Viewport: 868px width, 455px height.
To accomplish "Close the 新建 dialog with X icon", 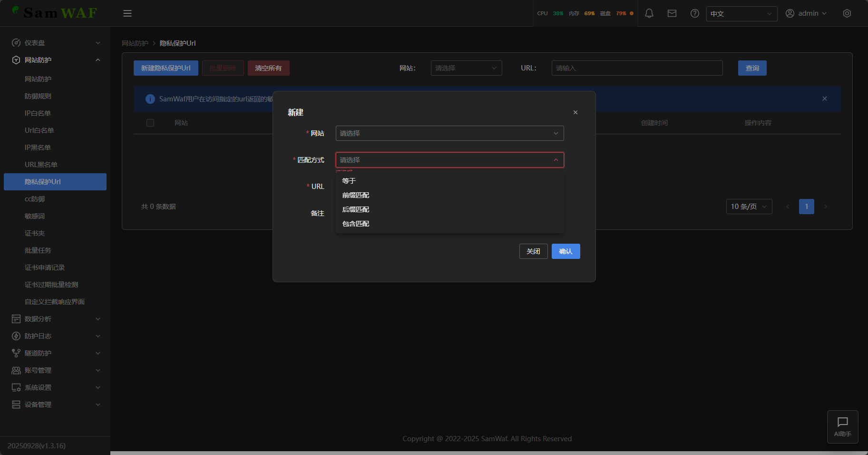I will coord(575,112).
